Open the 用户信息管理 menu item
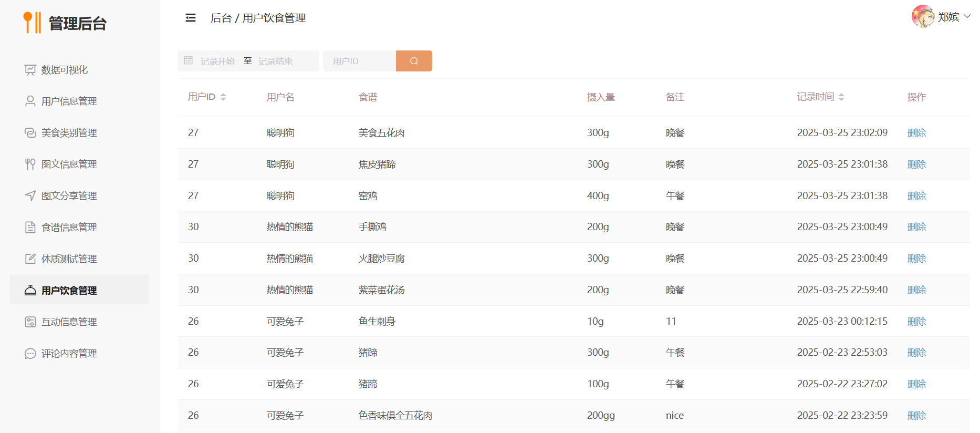980x433 pixels. click(79, 101)
